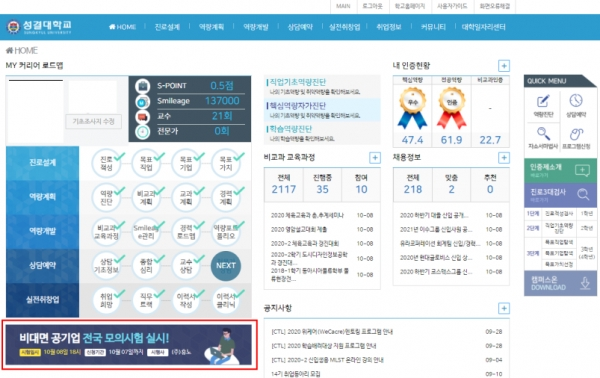Open the 종합심리 roadmap circle
The height and width of the screenshot is (378, 600).
tap(146, 266)
